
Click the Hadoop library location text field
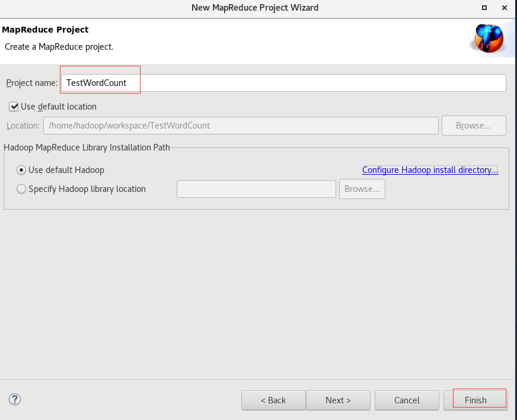pos(256,189)
